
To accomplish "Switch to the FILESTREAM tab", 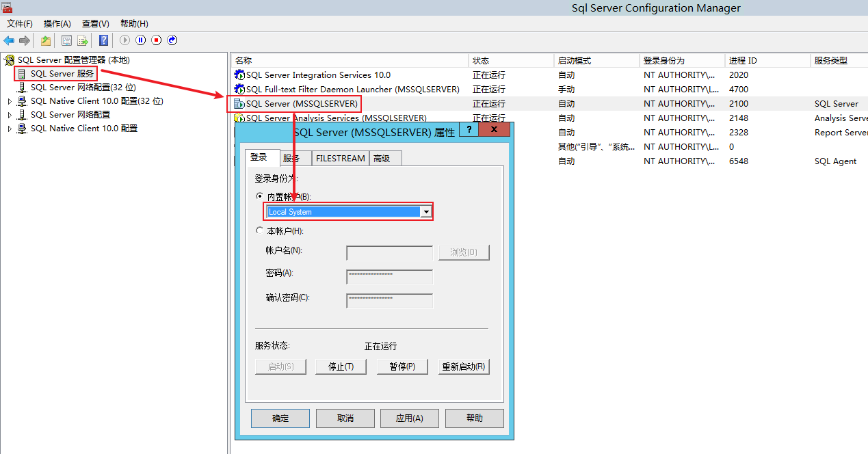I will (x=340, y=158).
